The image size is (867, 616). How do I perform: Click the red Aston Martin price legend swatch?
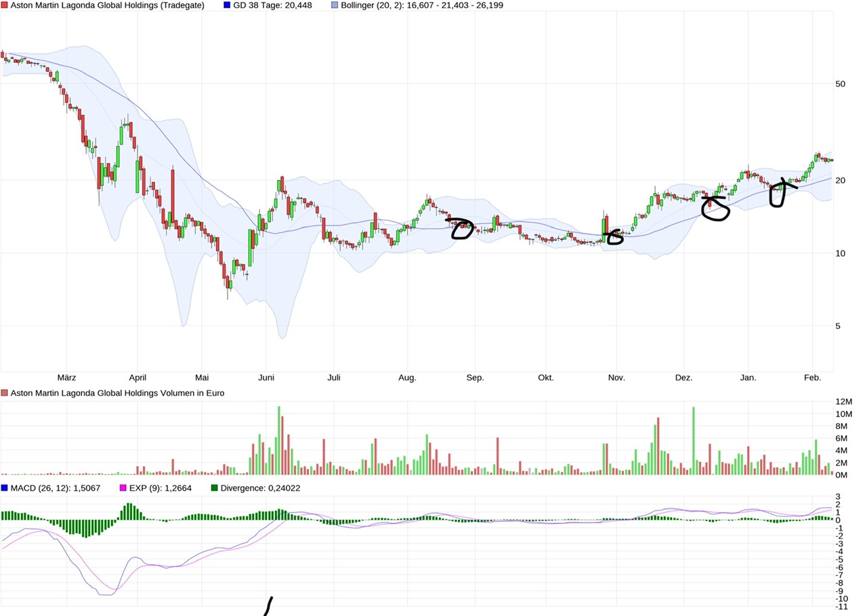pyautogui.click(x=5, y=5)
